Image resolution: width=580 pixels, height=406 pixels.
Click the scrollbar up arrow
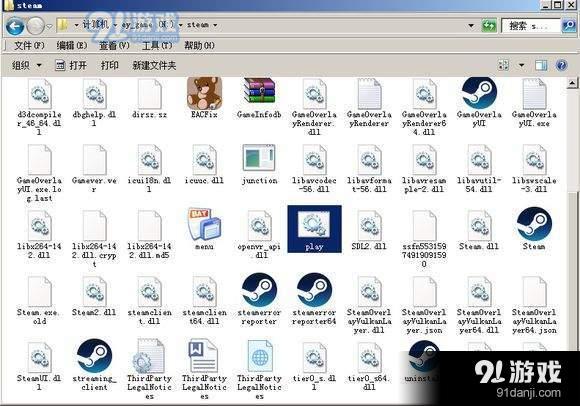tap(572, 83)
